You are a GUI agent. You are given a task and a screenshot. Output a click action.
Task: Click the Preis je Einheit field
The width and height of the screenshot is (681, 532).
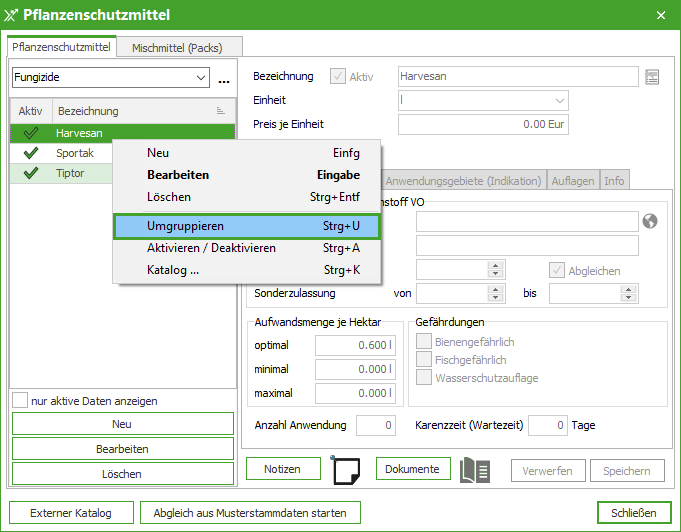[x=483, y=124]
